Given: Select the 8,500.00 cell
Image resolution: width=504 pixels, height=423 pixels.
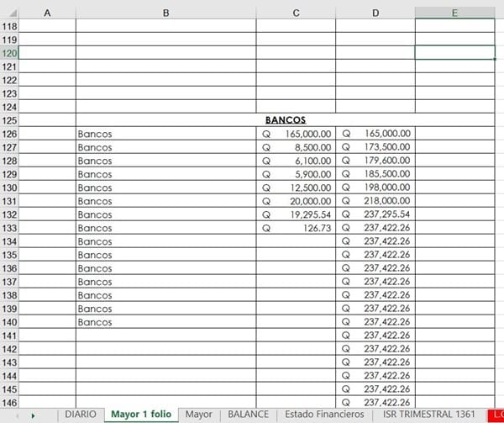Looking at the screenshot, I should pyautogui.click(x=296, y=147).
